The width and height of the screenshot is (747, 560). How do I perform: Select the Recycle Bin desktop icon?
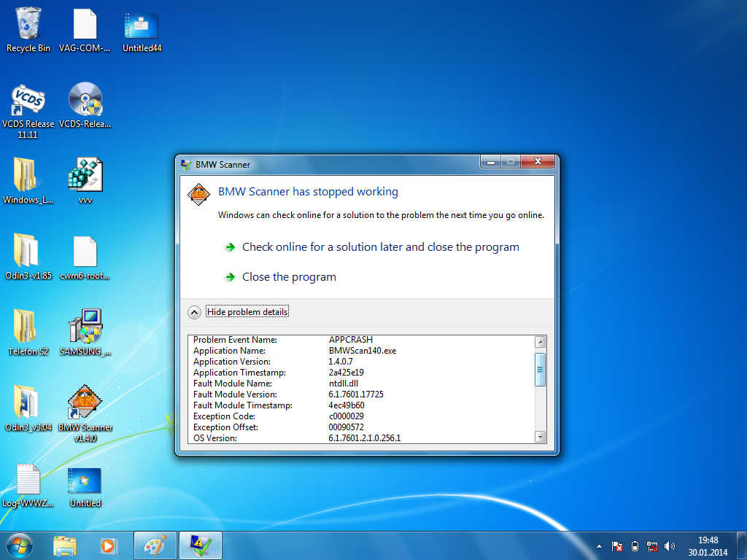click(28, 29)
